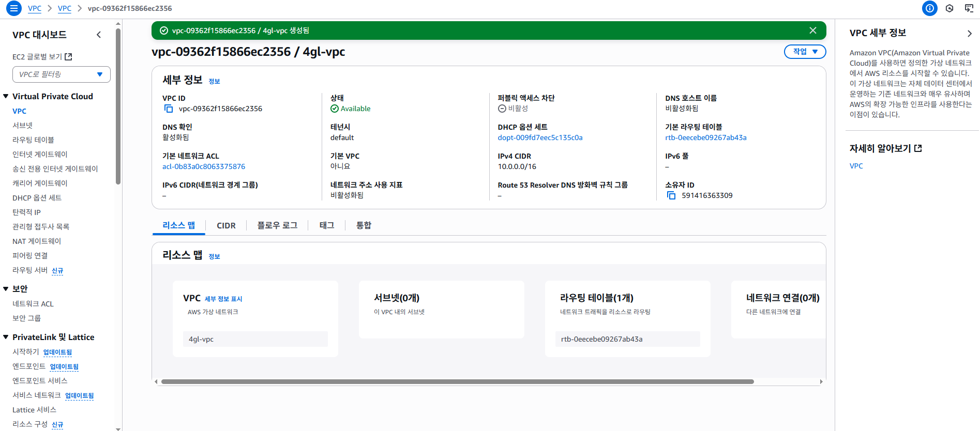Open the CloudShell-style monitor icon in top bar

969,8
